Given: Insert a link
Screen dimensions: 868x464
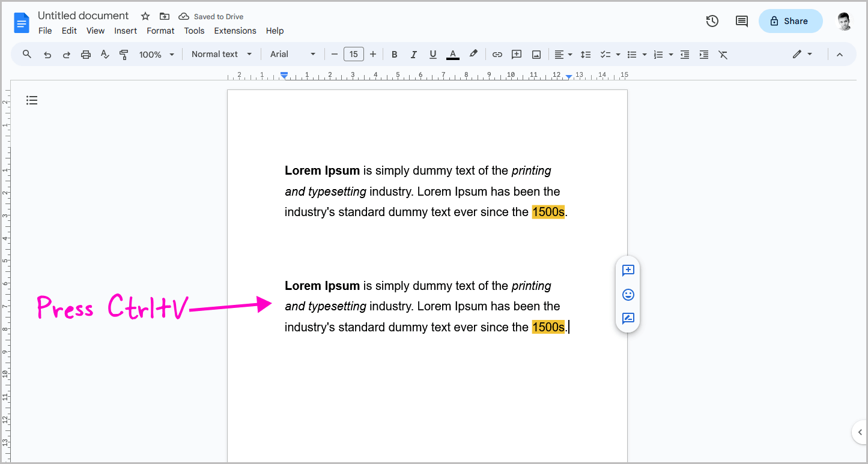Looking at the screenshot, I should 497,54.
